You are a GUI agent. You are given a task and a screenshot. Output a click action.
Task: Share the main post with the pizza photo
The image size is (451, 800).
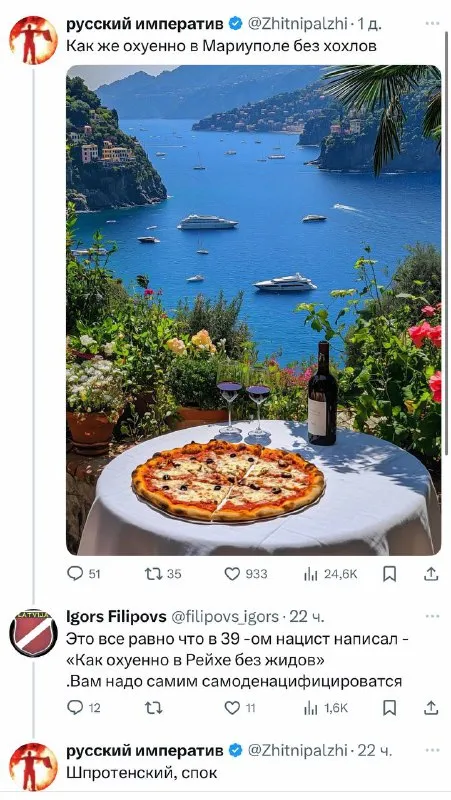click(431, 574)
